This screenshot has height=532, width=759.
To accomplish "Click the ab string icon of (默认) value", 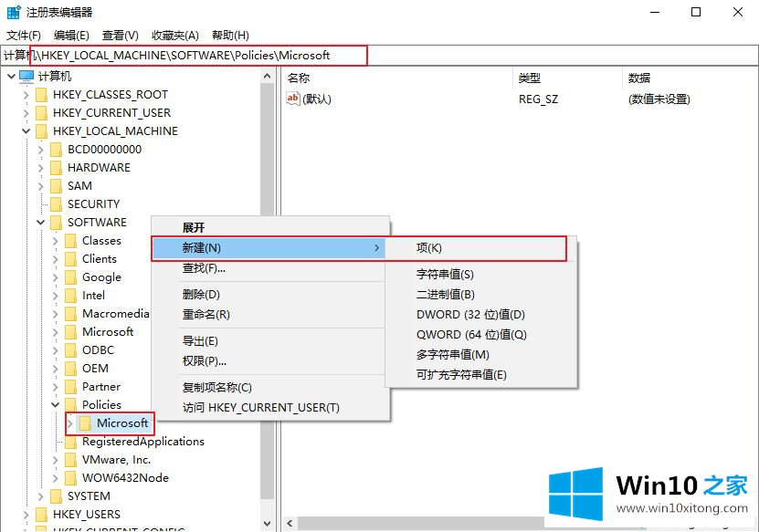I will pyautogui.click(x=293, y=99).
